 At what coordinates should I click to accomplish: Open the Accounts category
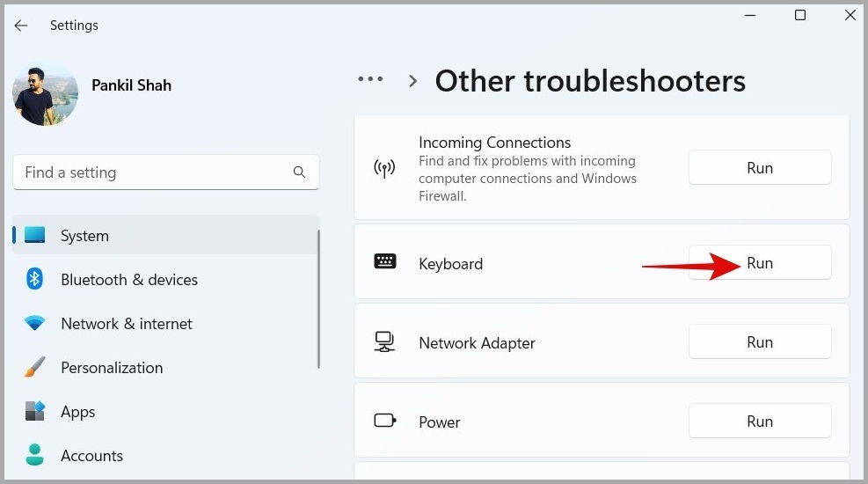[91, 456]
